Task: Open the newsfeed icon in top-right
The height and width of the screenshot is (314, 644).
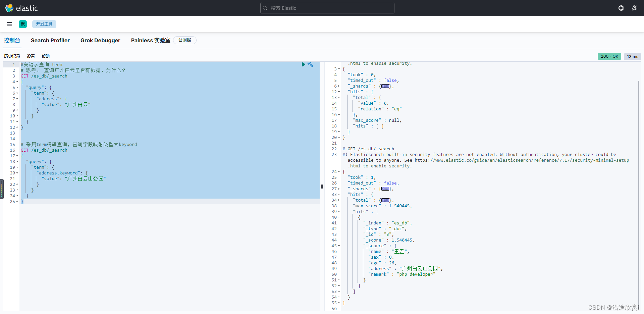Action: 635,8
